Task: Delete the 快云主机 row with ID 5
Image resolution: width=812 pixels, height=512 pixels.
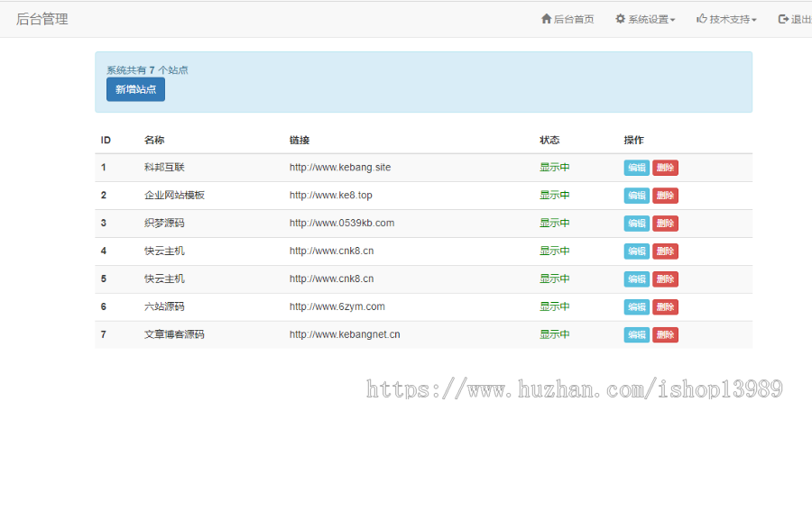Action: click(665, 279)
